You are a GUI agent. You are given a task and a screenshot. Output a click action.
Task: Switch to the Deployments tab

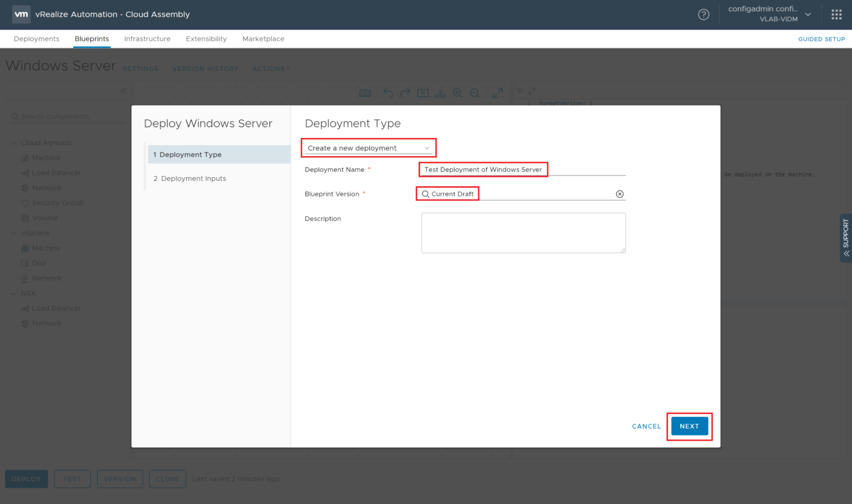coord(36,39)
